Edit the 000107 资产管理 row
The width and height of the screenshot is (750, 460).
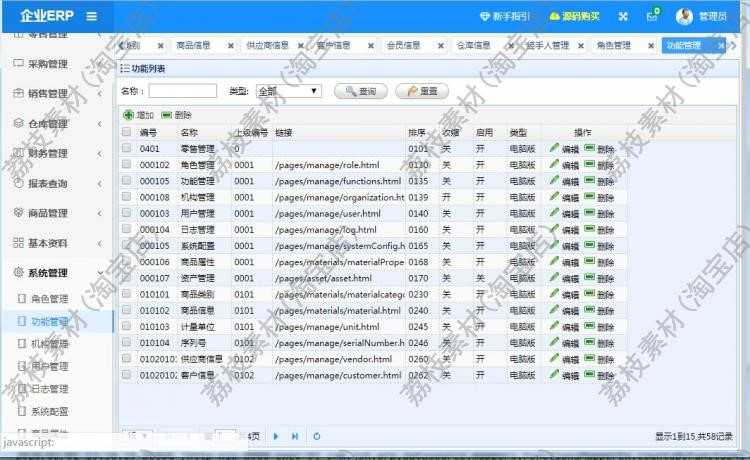564,278
